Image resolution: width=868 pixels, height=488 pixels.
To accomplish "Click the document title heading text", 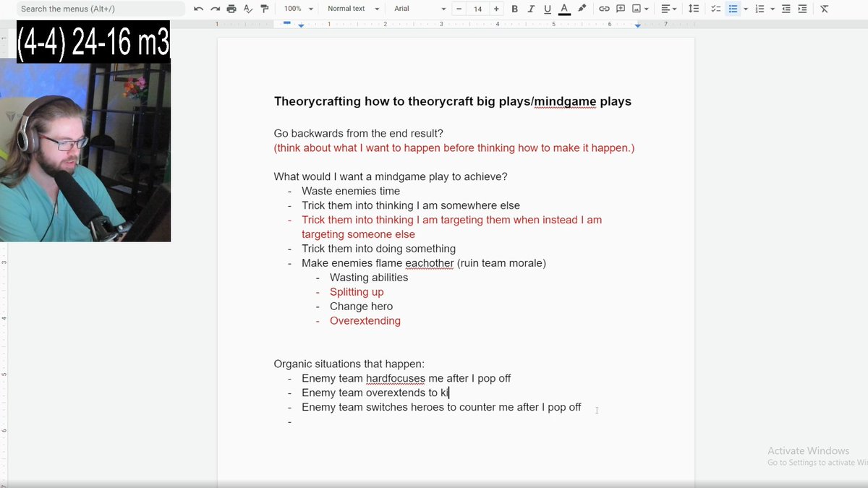I will click(453, 101).
